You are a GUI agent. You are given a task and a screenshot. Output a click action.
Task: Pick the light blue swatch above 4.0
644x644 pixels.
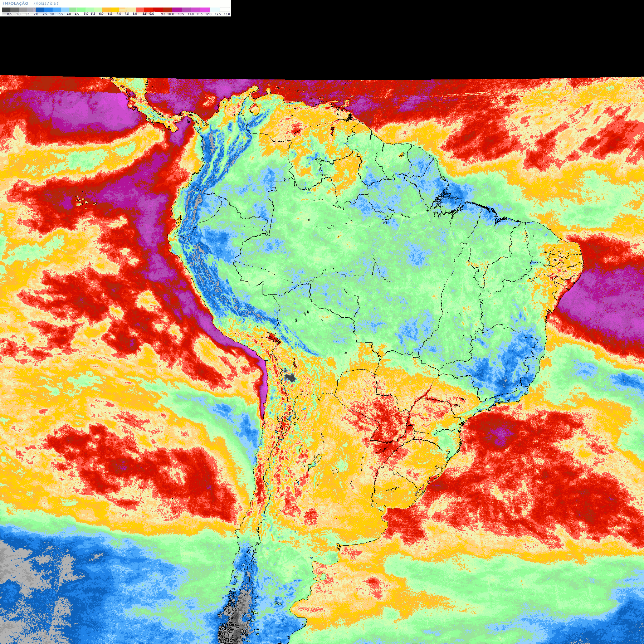pyautogui.click(x=65, y=10)
